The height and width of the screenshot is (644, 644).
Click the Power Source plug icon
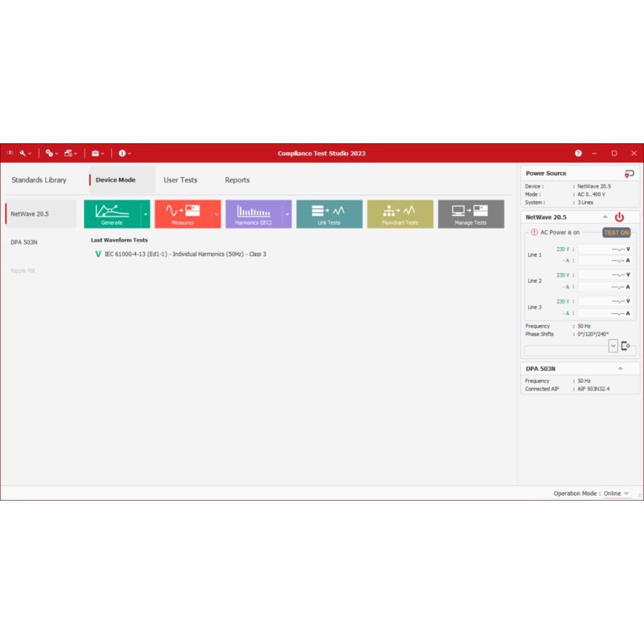click(629, 172)
